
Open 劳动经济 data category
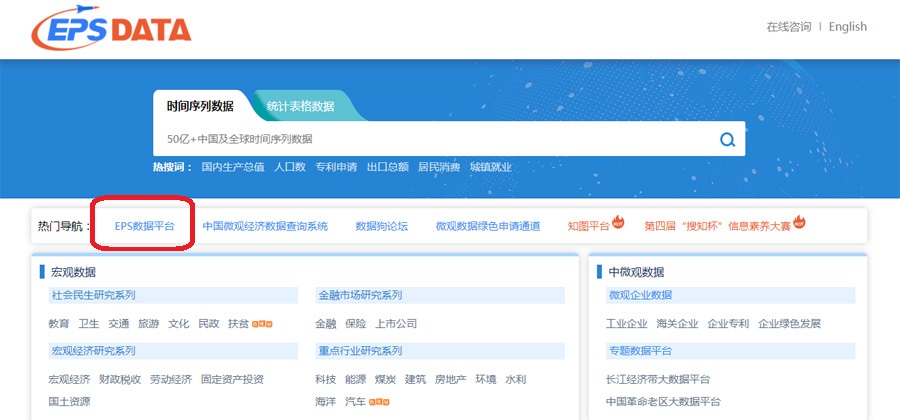tap(171, 379)
